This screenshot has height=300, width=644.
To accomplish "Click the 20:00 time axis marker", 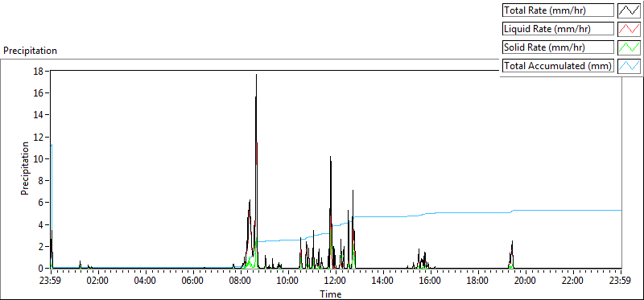I will click(x=526, y=282).
